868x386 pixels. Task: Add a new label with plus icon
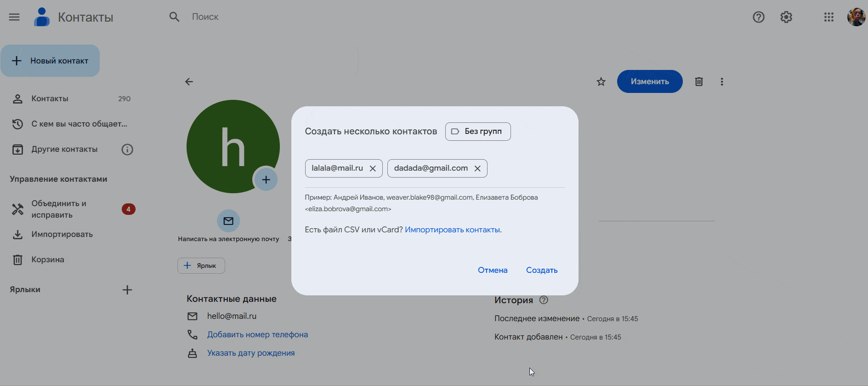tap(127, 290)
